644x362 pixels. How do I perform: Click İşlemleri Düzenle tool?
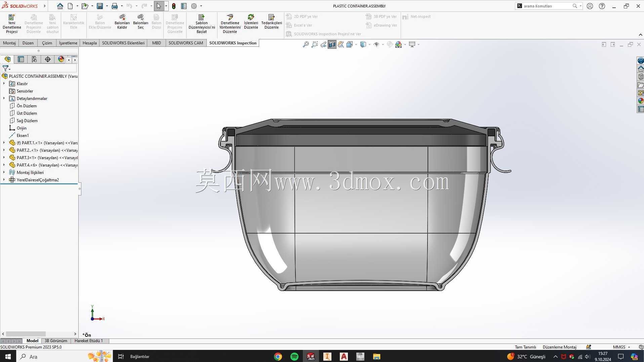251,22
